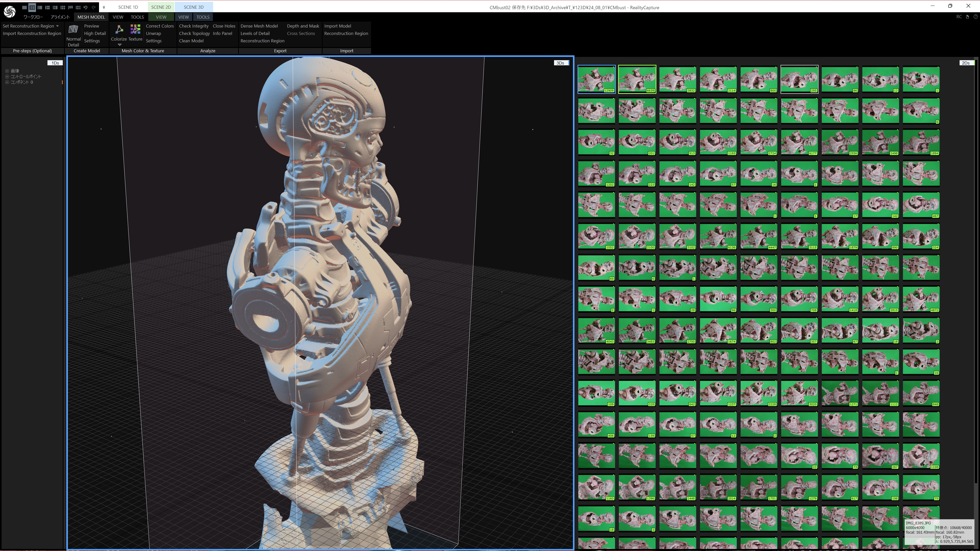Select the single-pane layout icon
The width and height of the screenshot is (980, 551).
pos(24,7)
